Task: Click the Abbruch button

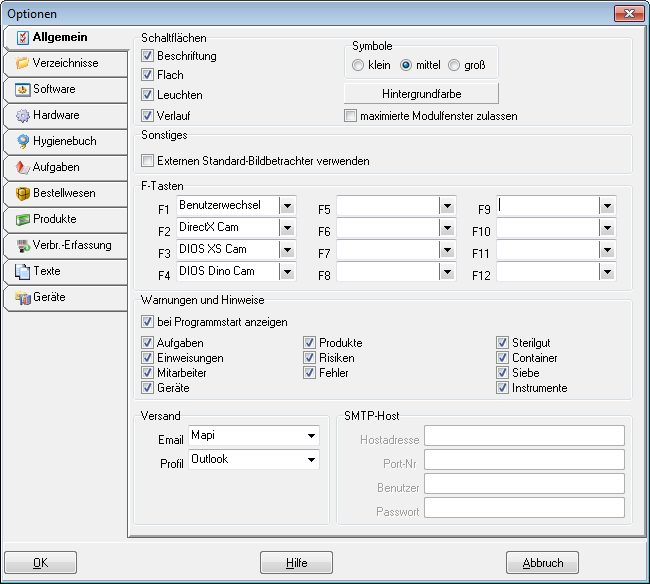Action: click(x=542, y=562)
